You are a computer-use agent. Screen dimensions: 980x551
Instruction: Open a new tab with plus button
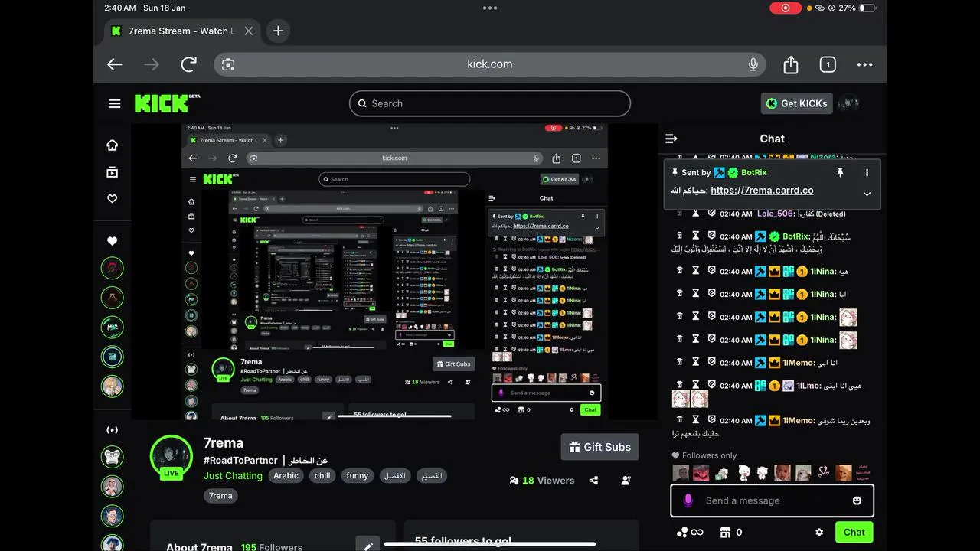(278, 31)
